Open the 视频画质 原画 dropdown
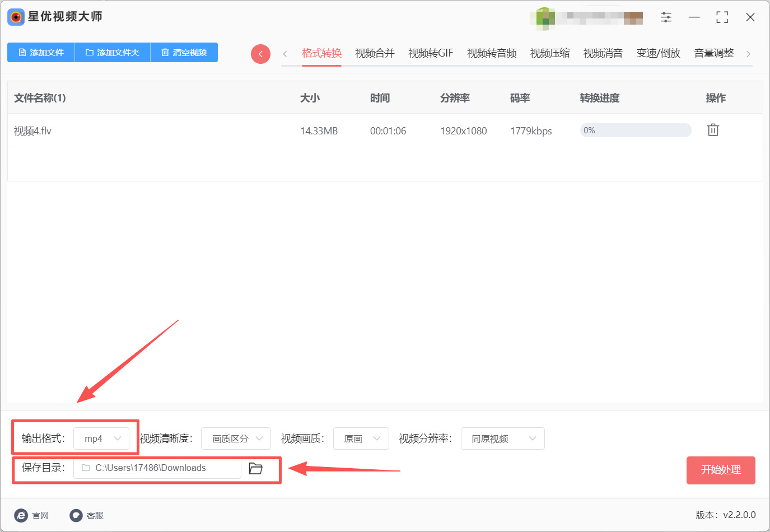This screenshot has width=770, height=532. (x=361, y=438)
